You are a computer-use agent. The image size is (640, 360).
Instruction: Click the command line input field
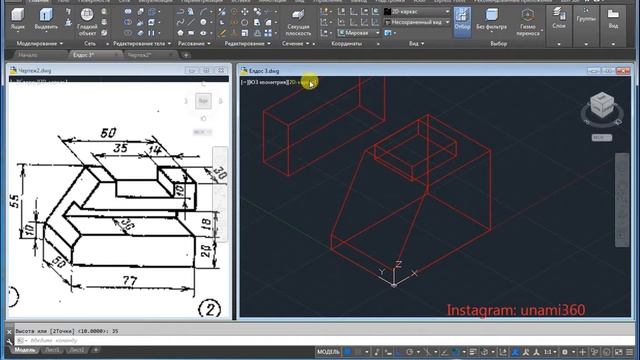click(324, 340)
